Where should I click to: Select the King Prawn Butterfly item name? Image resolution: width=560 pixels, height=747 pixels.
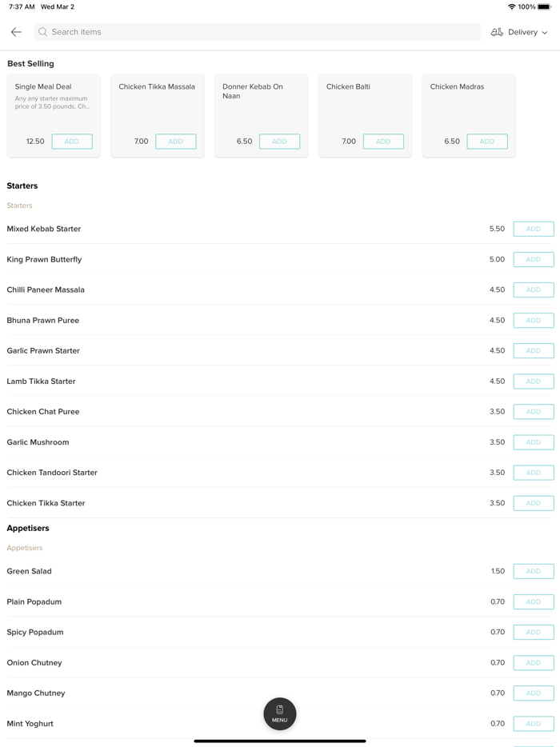[x=44, y=260]
